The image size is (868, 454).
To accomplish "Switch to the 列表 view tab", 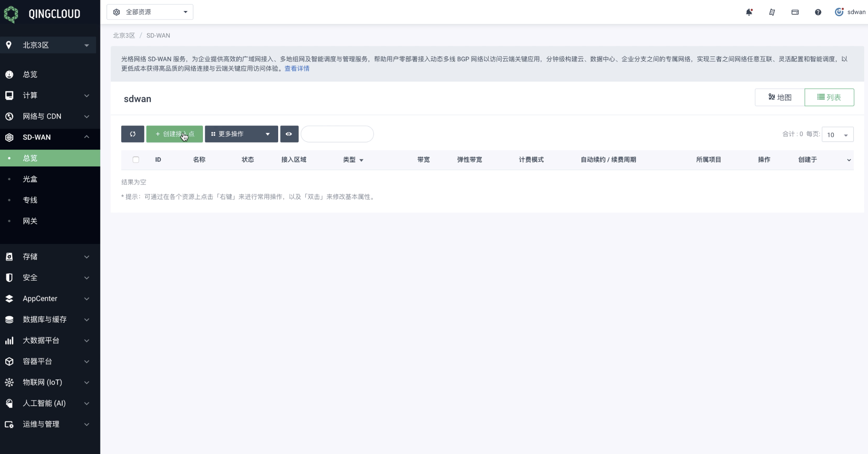I will click(829, 97).
